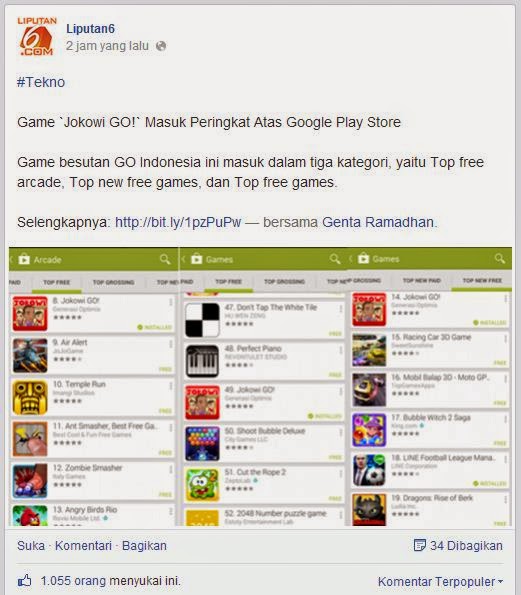Click the Perfect Piano app icon
Image resolution: width=521 pixels, height=595 pixels.
pyautogui.click(x=202, y=361)
